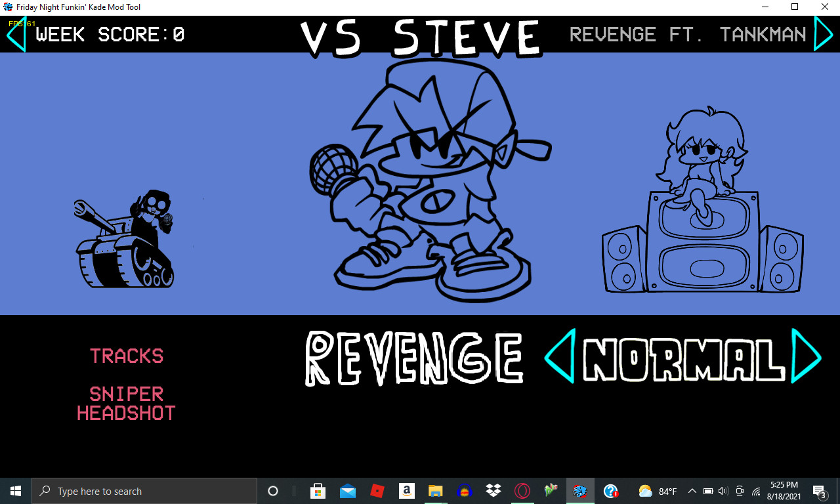Click the HEADSHOT track name
This screenshot has height=504, width=840.
(126, 413)
